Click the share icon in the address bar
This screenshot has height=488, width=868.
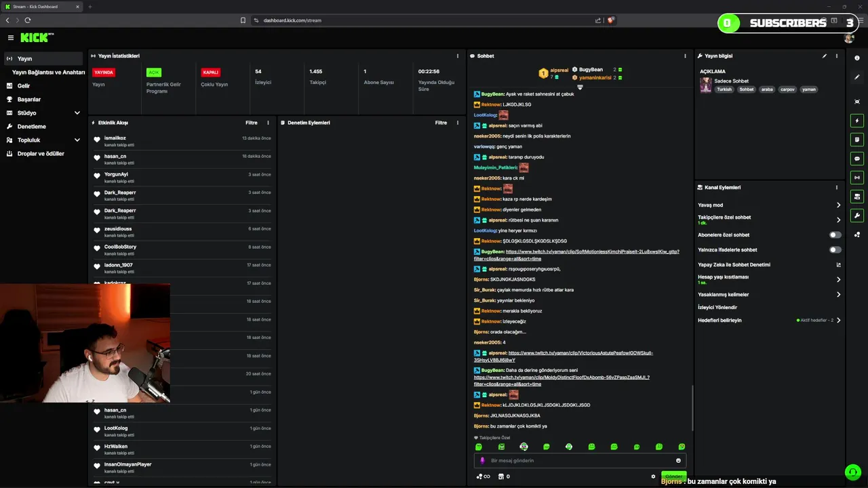[x=598, y=20]
